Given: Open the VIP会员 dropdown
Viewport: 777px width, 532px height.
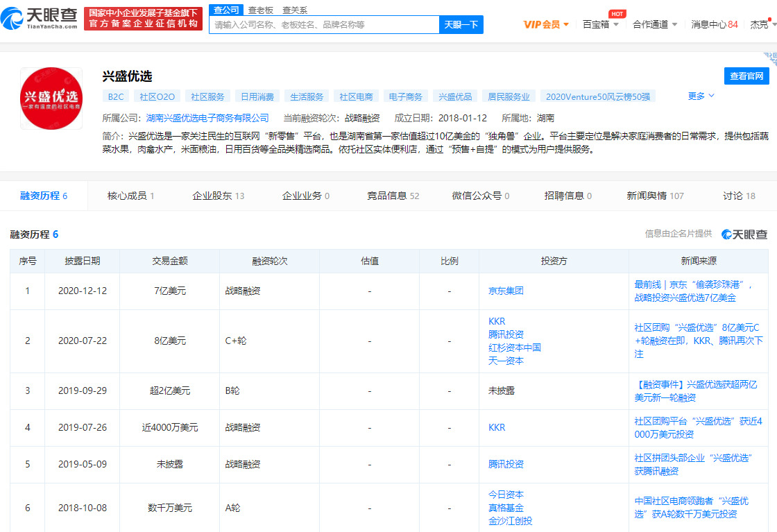Looking at the screenshot, I should [546, 24].
